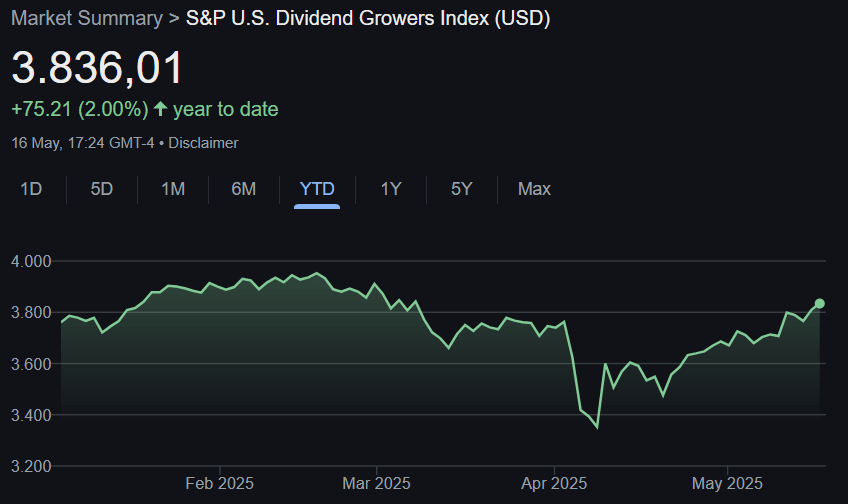Show the Max time range
The image size is (848, 504).
(x=534, y=189)
